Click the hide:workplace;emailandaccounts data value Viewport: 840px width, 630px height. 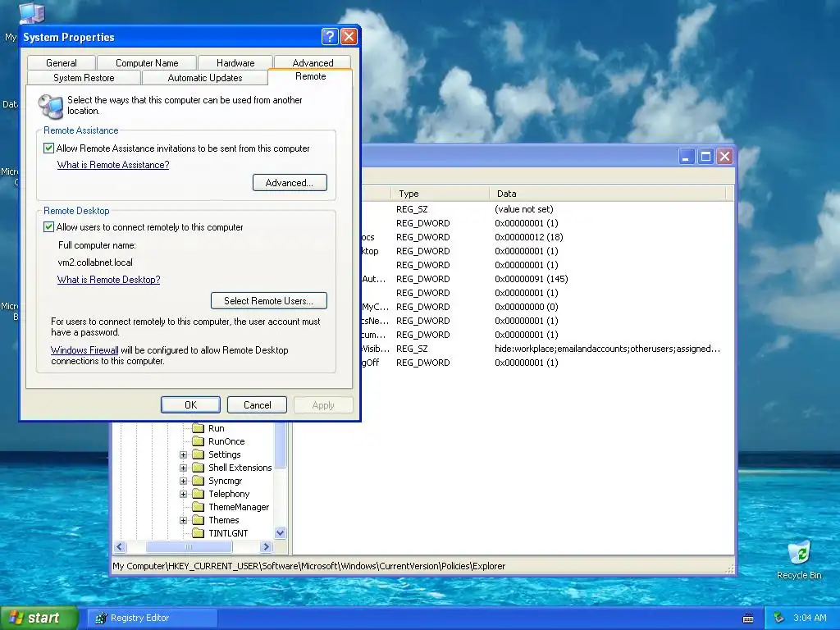607,348
